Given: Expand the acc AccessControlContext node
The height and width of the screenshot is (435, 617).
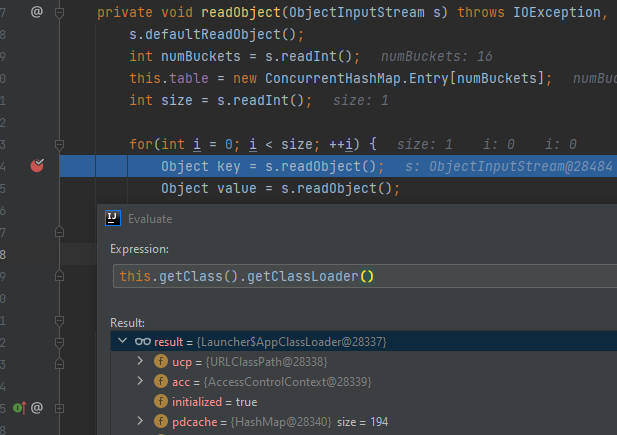Looking at the screenshot, I should pos(140,381).
